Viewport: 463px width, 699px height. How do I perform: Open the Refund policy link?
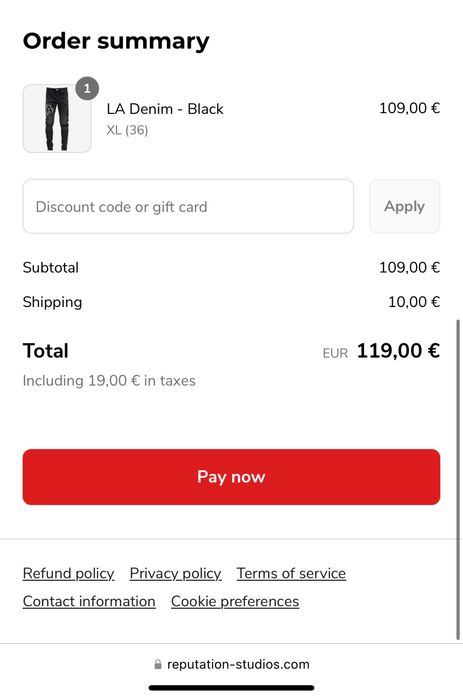[x=69, y=573]
